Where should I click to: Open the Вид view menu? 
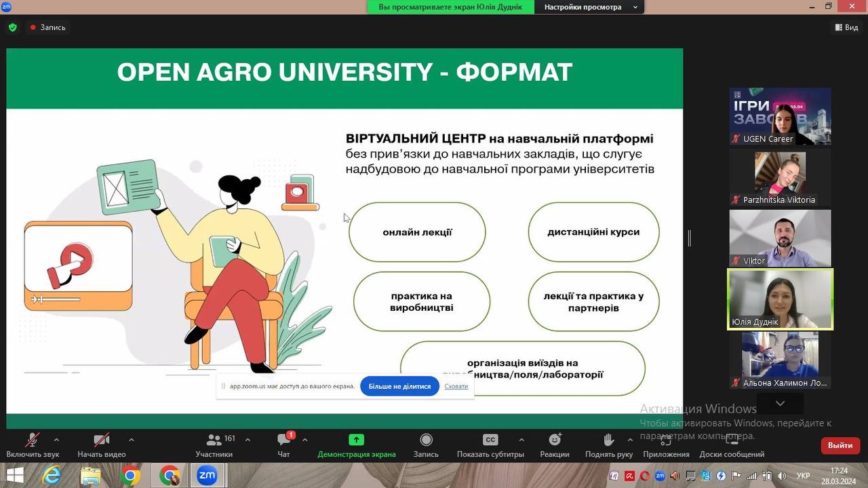[x=846, y=28]
